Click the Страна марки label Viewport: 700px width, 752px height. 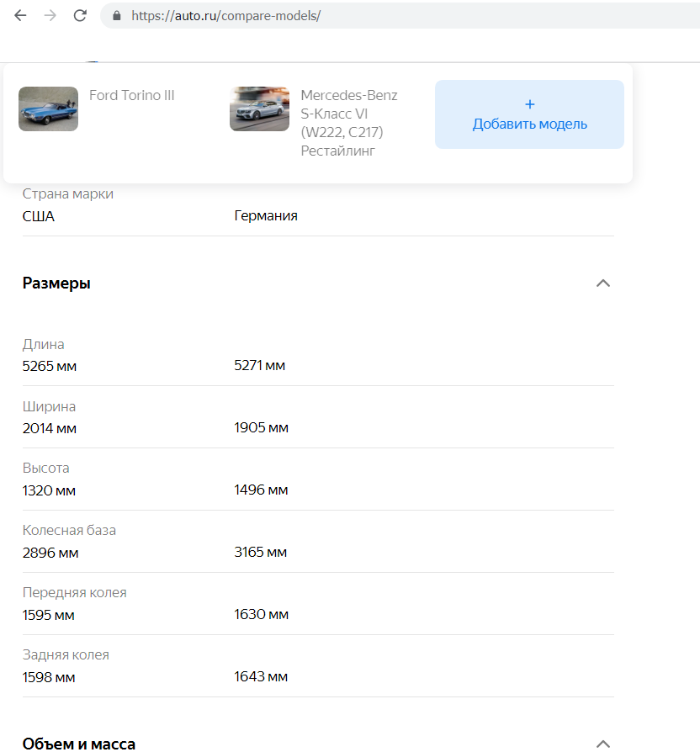point(68,193)
